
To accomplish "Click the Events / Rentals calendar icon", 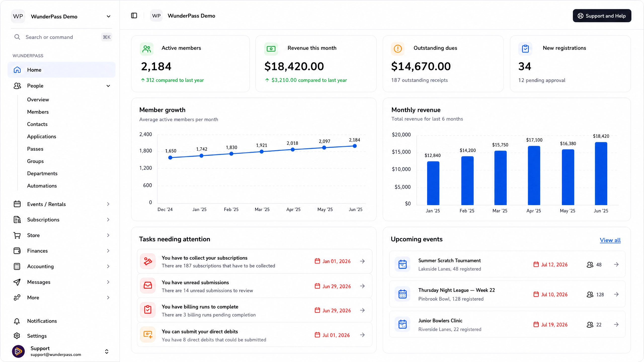I will (x=17, y=204).
